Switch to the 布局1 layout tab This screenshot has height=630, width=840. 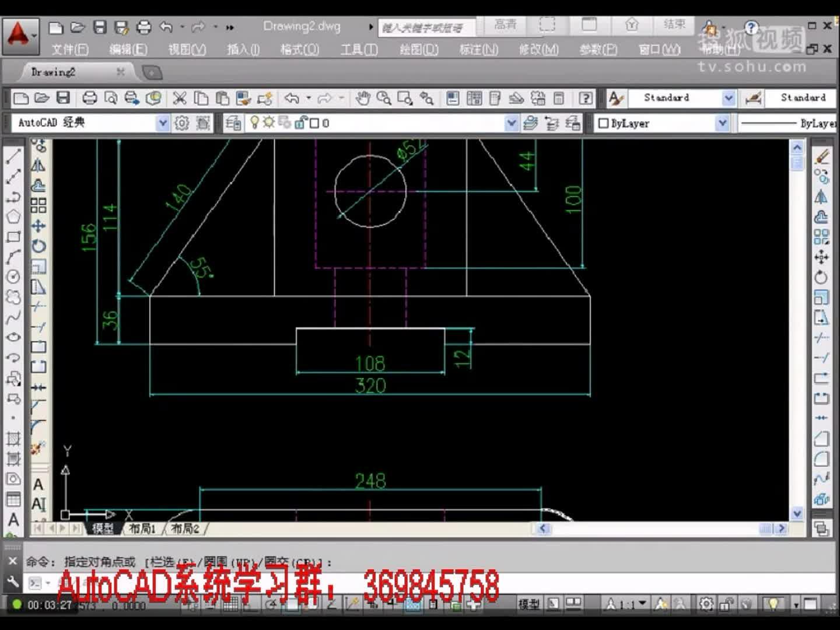point(143,530)
